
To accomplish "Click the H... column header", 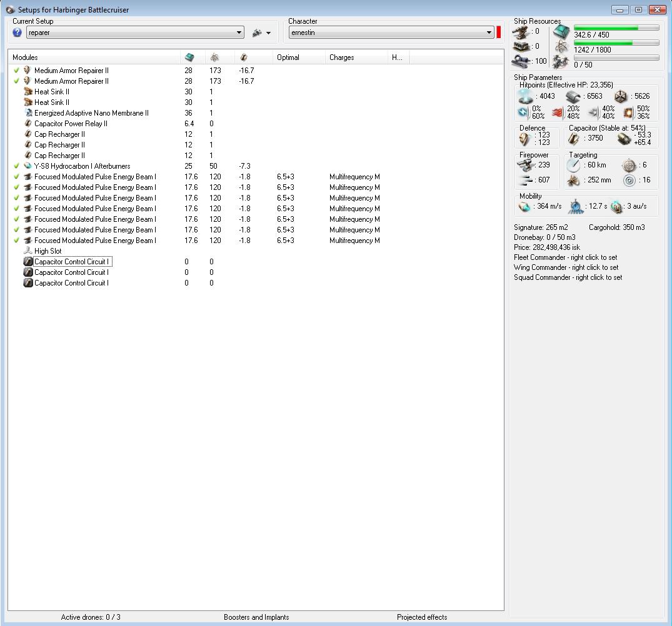I will pos(399,57).
